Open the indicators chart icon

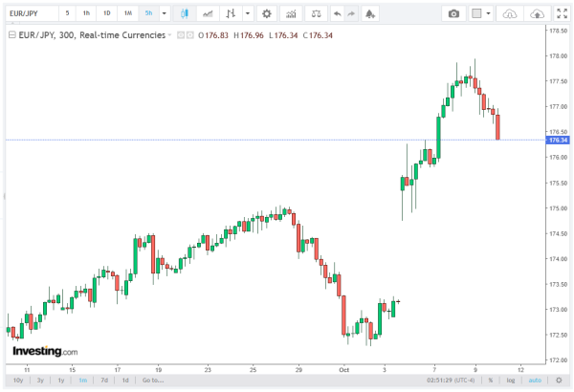290,13
